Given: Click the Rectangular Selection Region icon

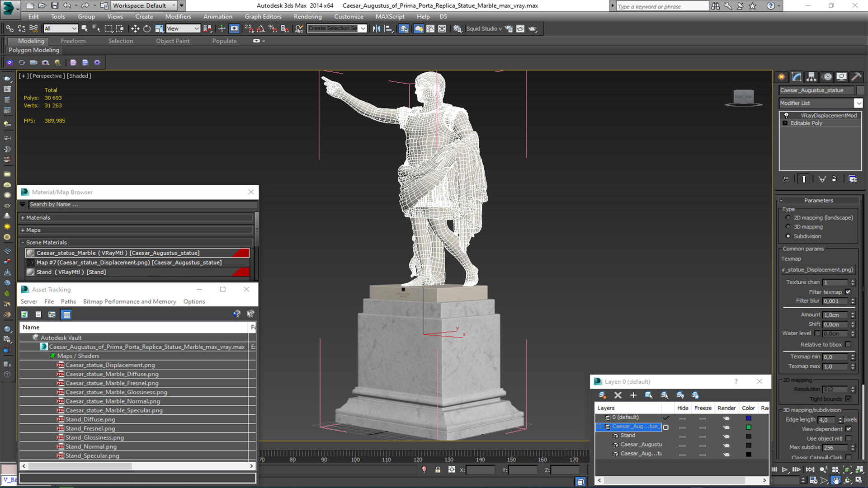Looking at the screenshot, I should pos(108,28).
